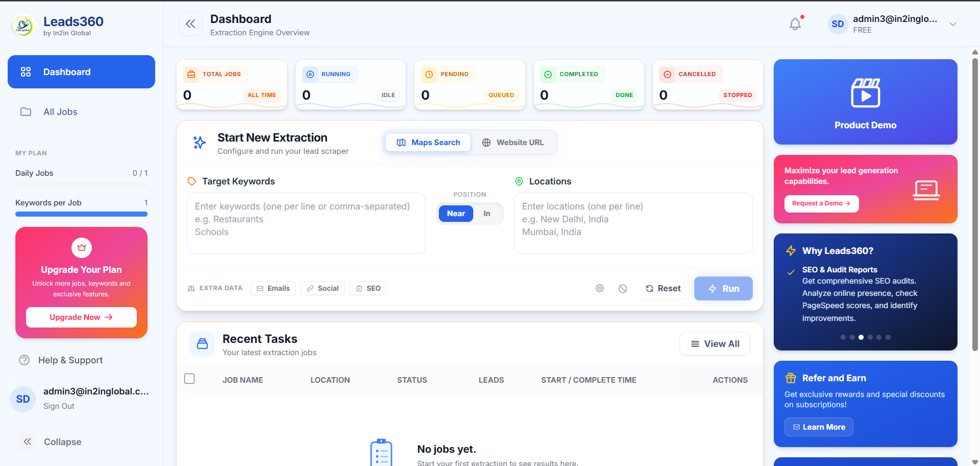Click the Pending clock icon
This screenshot has height=466, width=980.
429,74
